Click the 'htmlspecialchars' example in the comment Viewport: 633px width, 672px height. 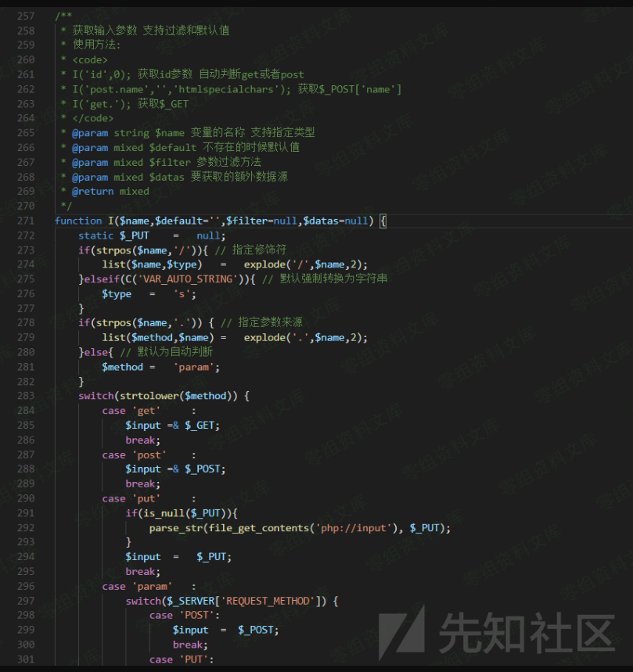tap(226, 89)
